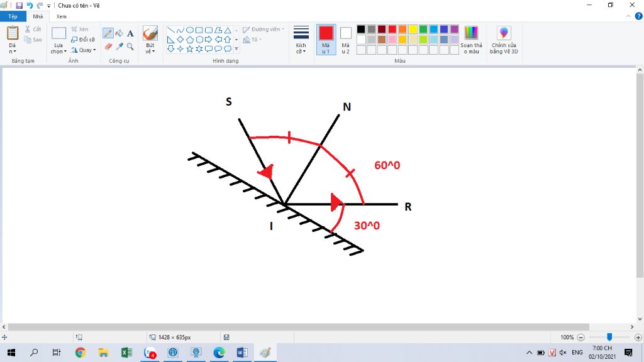Pick the purple color swatch
644x362 pixels.
(454, 29)
